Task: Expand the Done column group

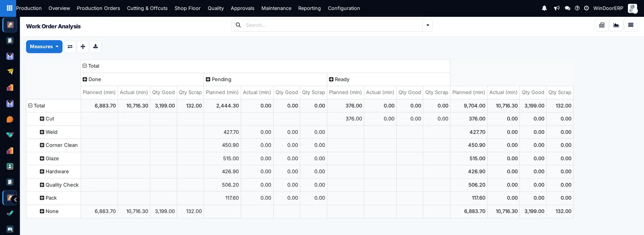Action: pos(92,80)
